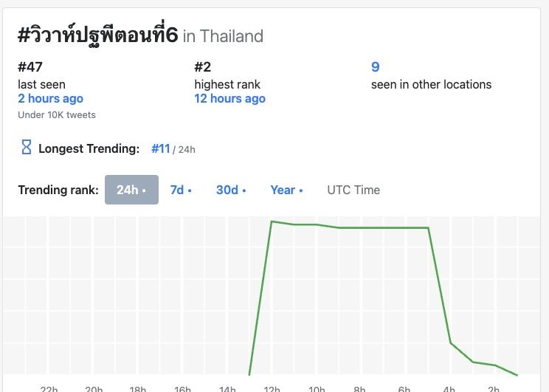Open the '12 hours ago' highest rank link
Image resolution: width=549 pixels, height=392 pixels.
[x=229, y=98]
